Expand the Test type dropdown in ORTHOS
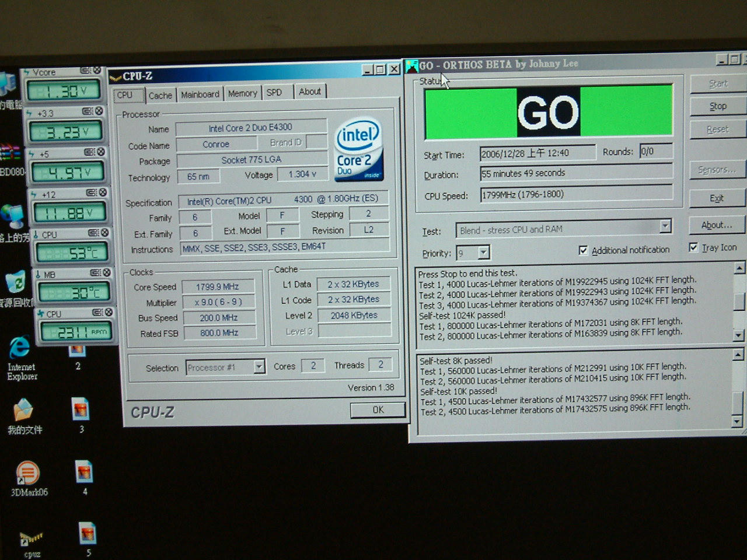Screen dimensions: 747x560 point(665,226)
